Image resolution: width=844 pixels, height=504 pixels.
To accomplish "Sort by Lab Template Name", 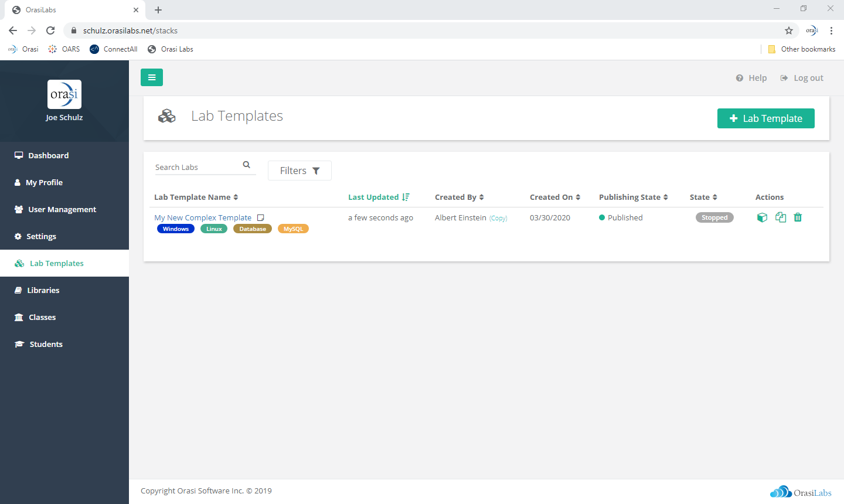I will pos(196,197).
